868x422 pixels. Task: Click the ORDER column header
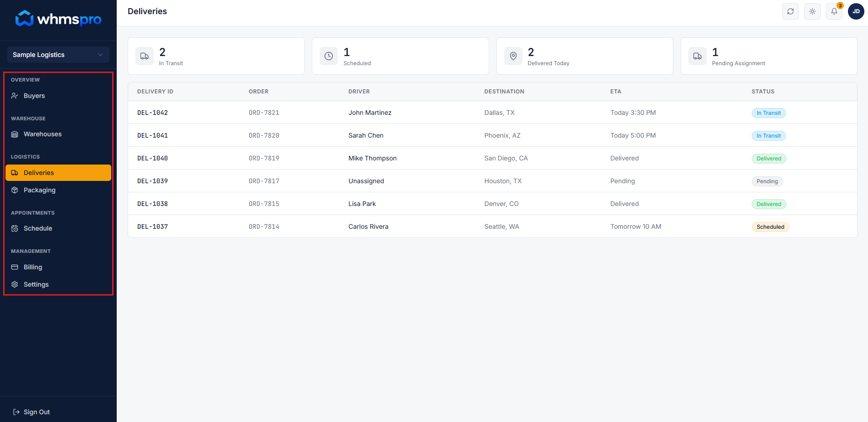pyautogui.click(x=258, y=92)
